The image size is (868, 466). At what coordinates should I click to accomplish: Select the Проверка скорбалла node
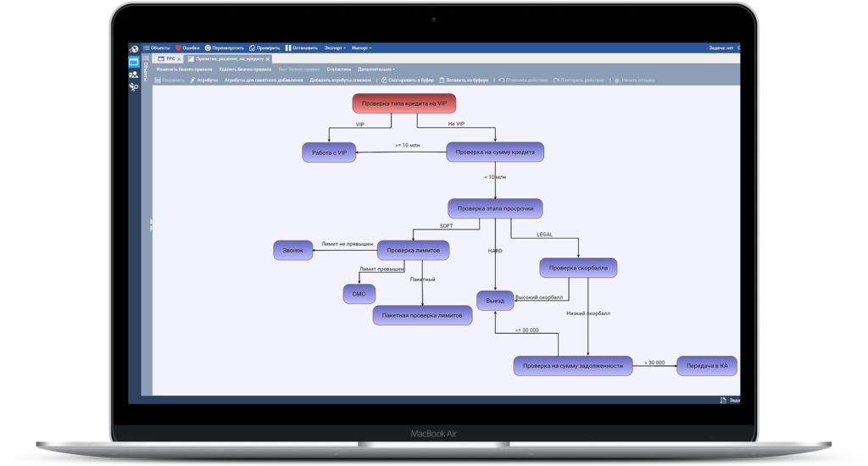(x=578, y=268)
